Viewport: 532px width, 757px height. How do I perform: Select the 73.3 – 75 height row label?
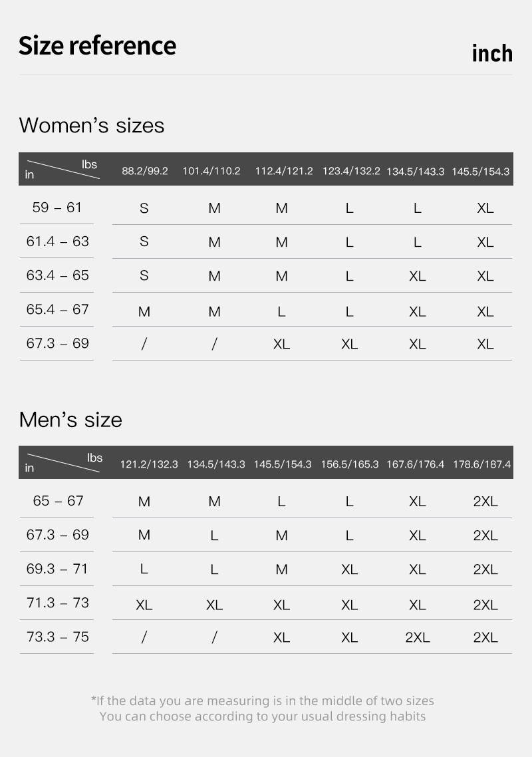pyautogui.click(x=57, y=637)
